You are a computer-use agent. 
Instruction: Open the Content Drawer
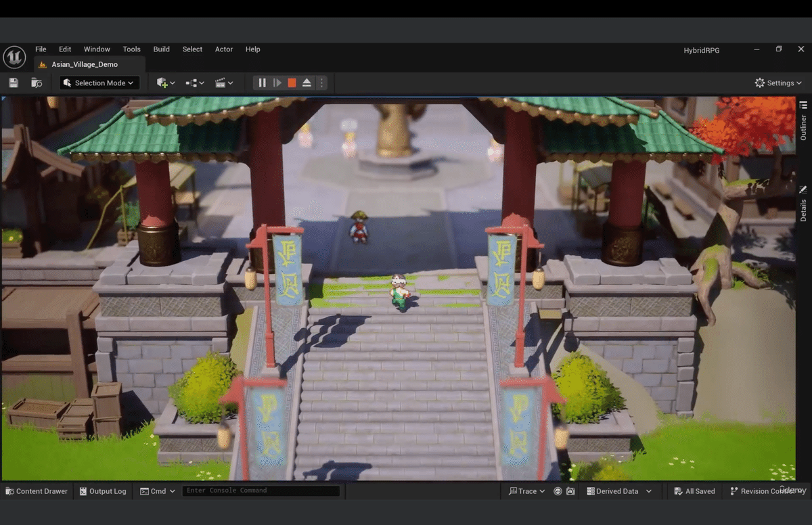coord(36,490)
